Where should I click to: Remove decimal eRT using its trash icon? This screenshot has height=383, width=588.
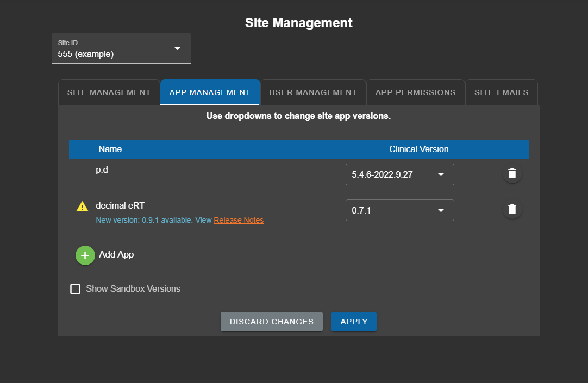tap(512, 209)
